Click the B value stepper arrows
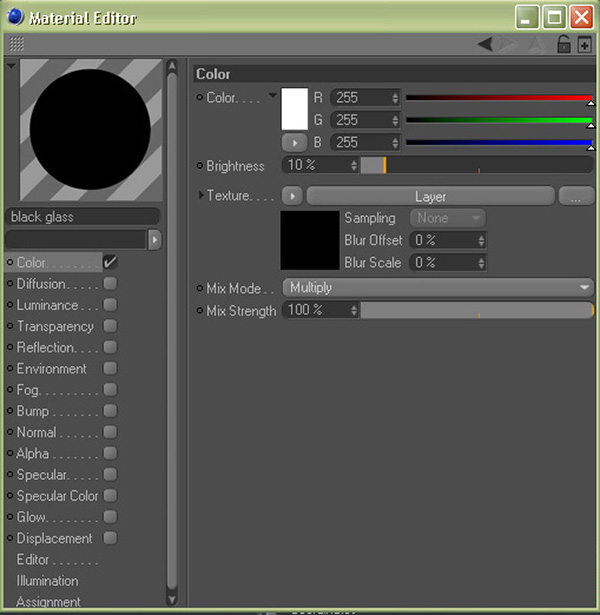600x615 pixels. click(x=395, y=142)
